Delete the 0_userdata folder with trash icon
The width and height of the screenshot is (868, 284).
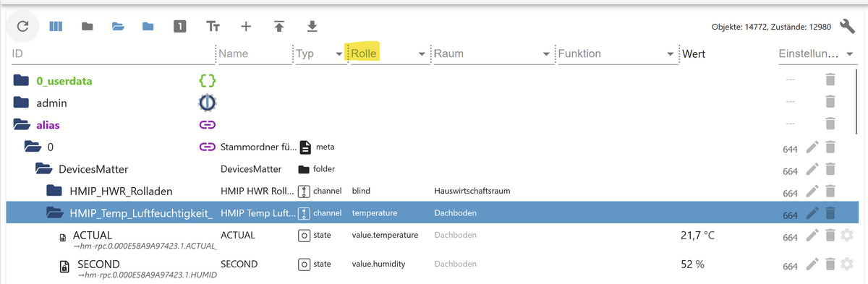[x=830, y=79]
